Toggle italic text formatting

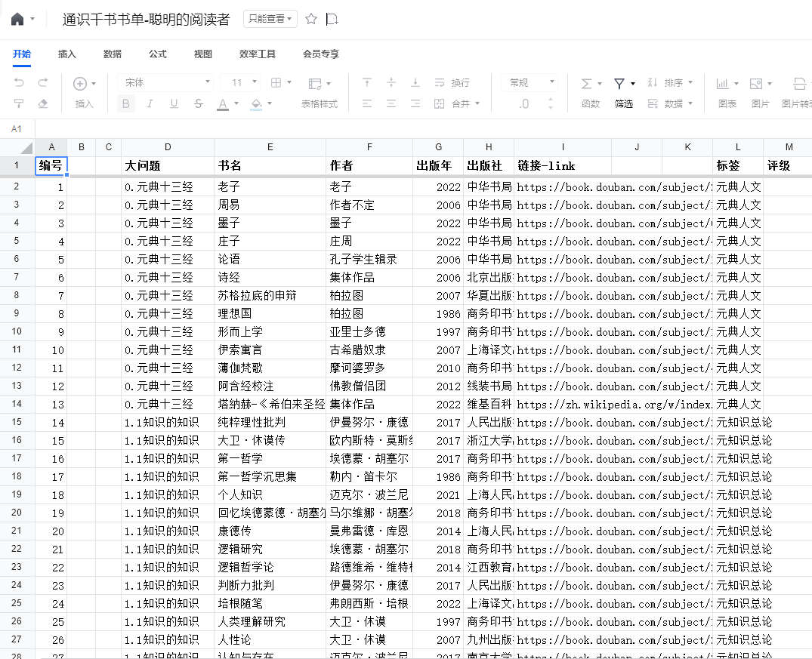(150, 103)
